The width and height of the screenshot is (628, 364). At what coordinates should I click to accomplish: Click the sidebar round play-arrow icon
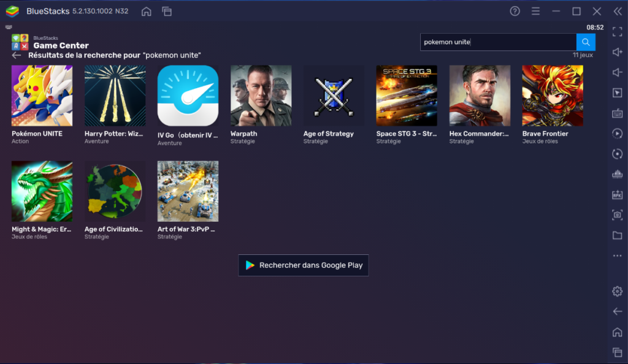pyautogui.click(x=617, y=134)
